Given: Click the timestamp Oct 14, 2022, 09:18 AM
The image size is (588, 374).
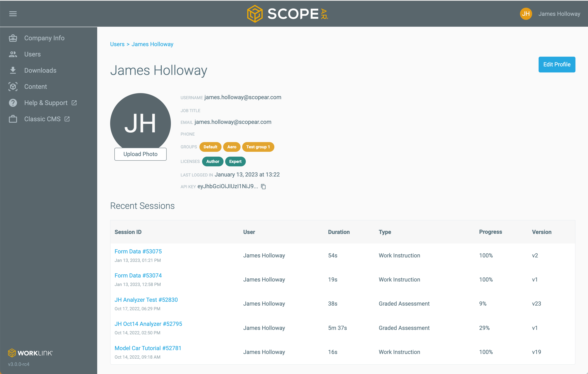Looking at the screenshot, I should (137, 357).
